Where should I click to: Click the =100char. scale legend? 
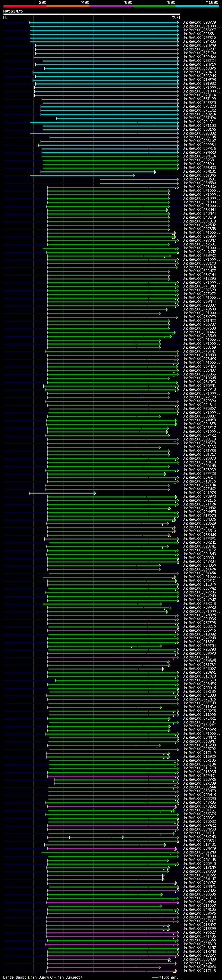click(x=164, y=977)
